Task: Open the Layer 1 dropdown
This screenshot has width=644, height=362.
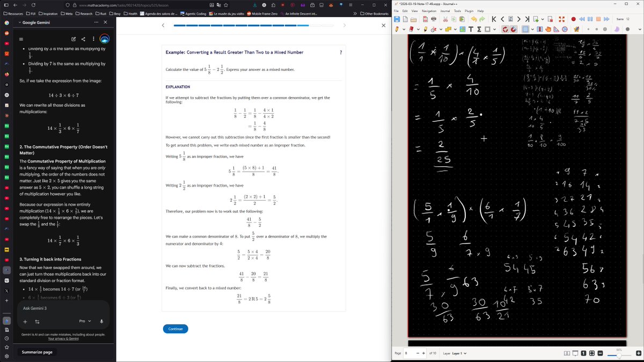Action: click(x=459, y=353)
